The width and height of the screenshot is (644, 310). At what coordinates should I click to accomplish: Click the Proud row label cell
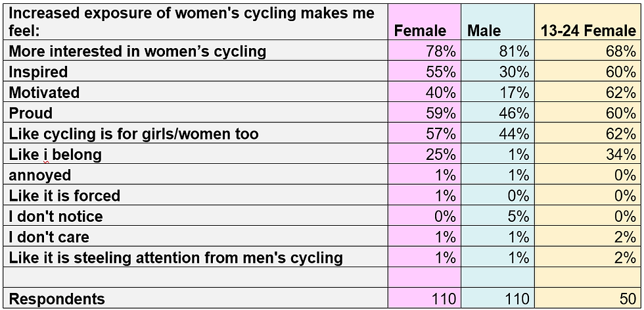tap(196, 113)
